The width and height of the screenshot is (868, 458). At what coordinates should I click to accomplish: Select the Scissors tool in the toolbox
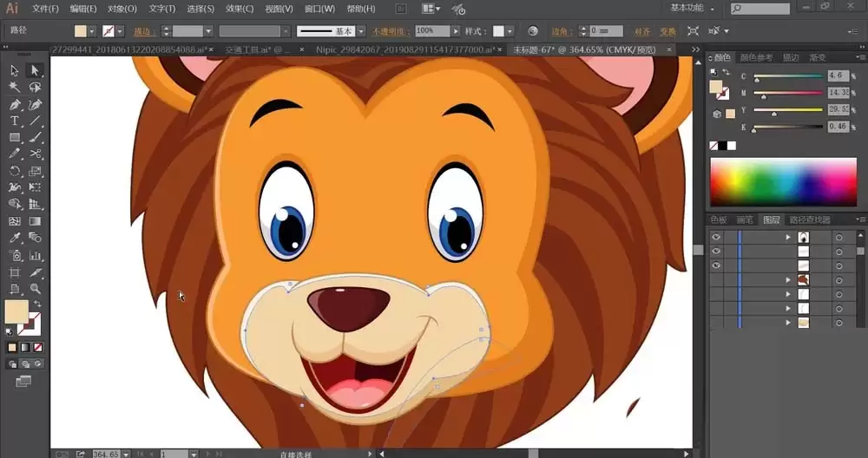(35, 154)
